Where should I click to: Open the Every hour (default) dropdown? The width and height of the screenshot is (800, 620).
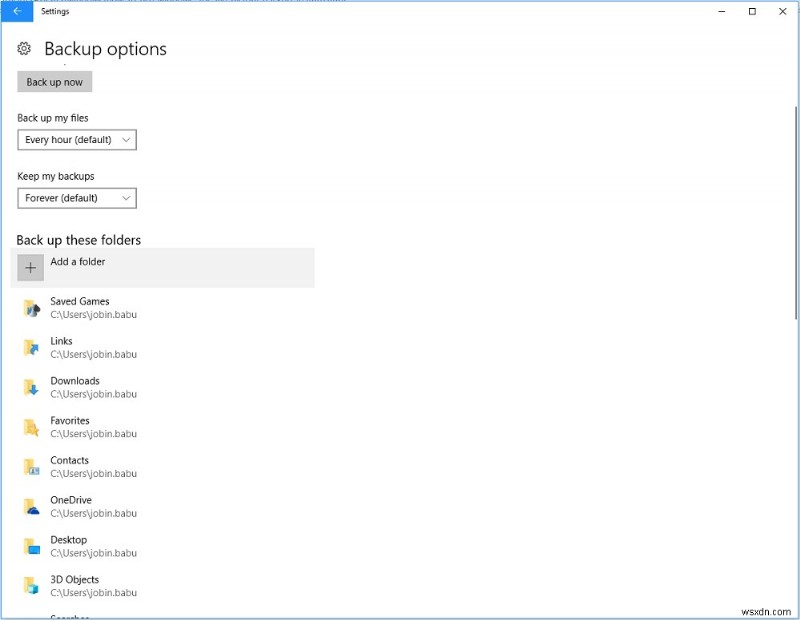pos(76,140)
